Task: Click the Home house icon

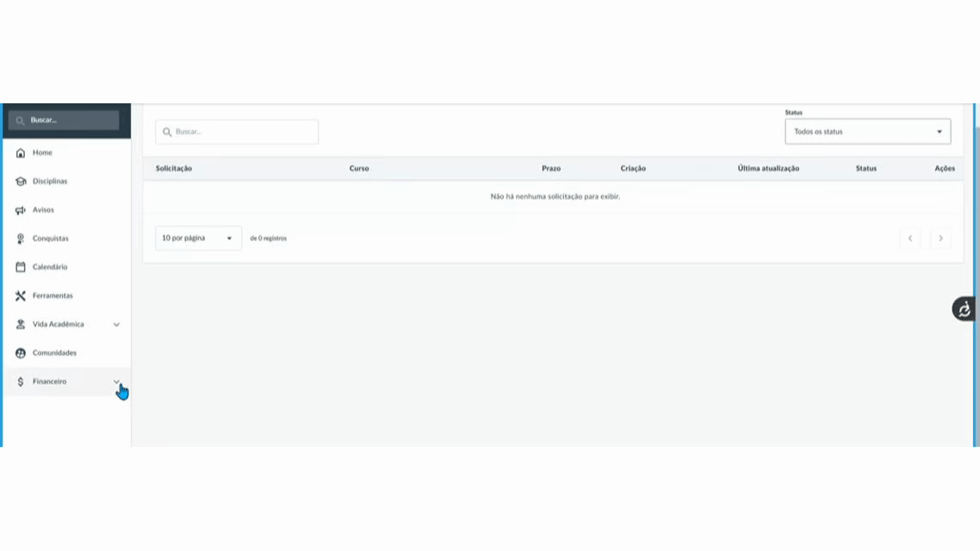Action: coord(21,153)
